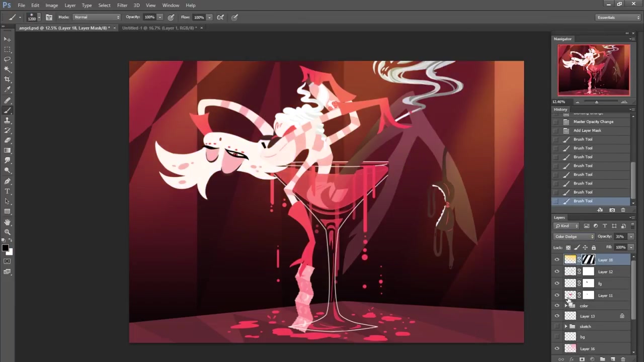
Task: Select the Hand tool
Action: click(x=7, y=222)
